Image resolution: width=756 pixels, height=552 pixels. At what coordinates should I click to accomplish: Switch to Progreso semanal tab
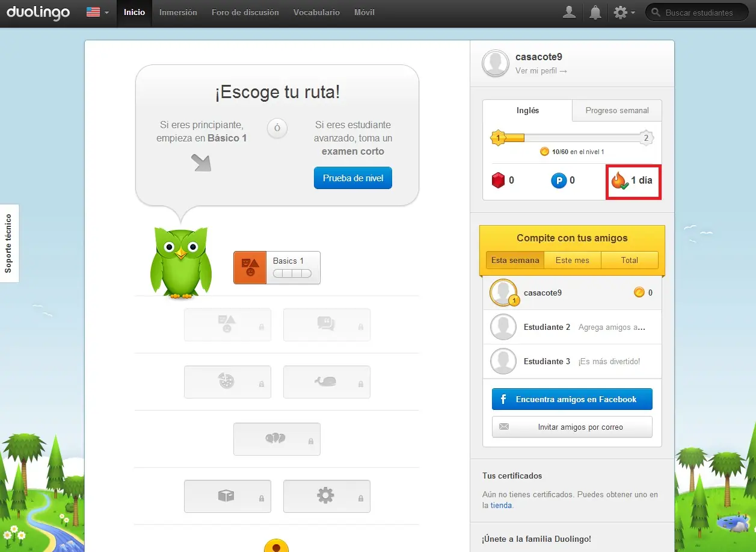617,111
